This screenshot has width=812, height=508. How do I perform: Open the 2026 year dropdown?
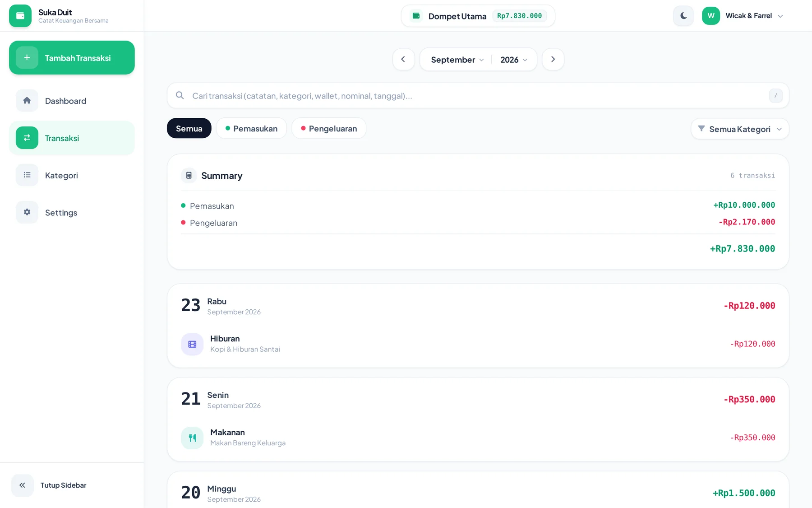(x=514, y=60)
